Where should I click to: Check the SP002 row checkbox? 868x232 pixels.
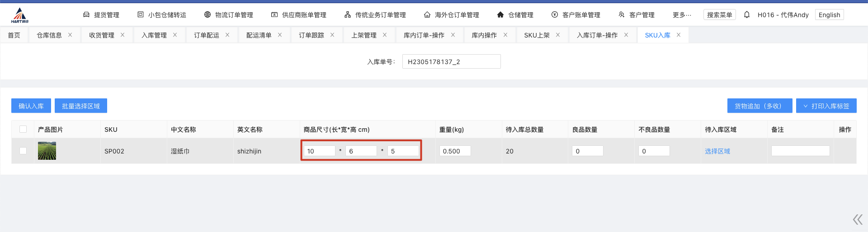[x=23, y=151]
